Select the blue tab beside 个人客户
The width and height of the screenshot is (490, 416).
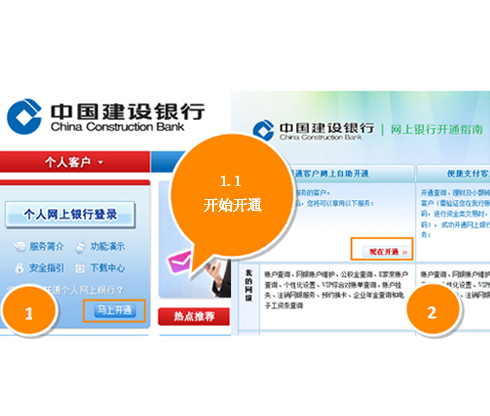168,162
